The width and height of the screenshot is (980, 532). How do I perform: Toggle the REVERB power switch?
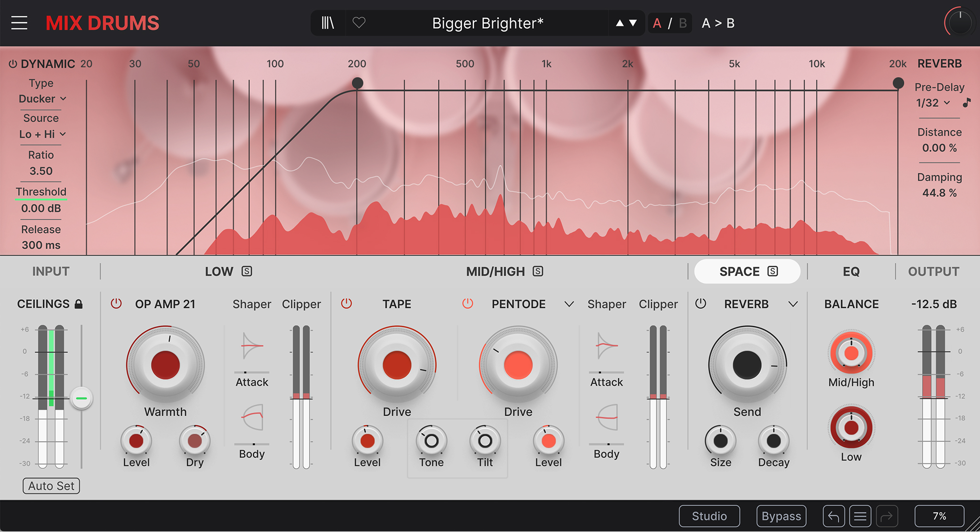point(701,304)
